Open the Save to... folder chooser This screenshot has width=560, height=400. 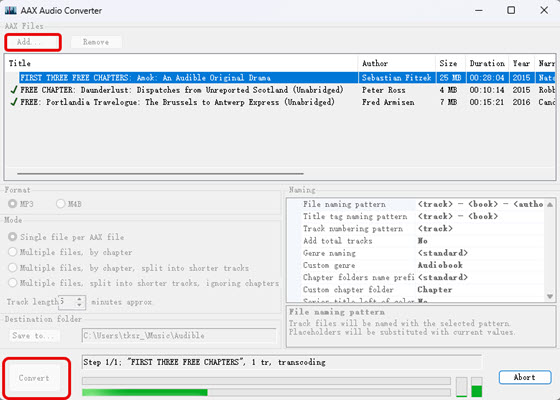[x=33, y=336]
